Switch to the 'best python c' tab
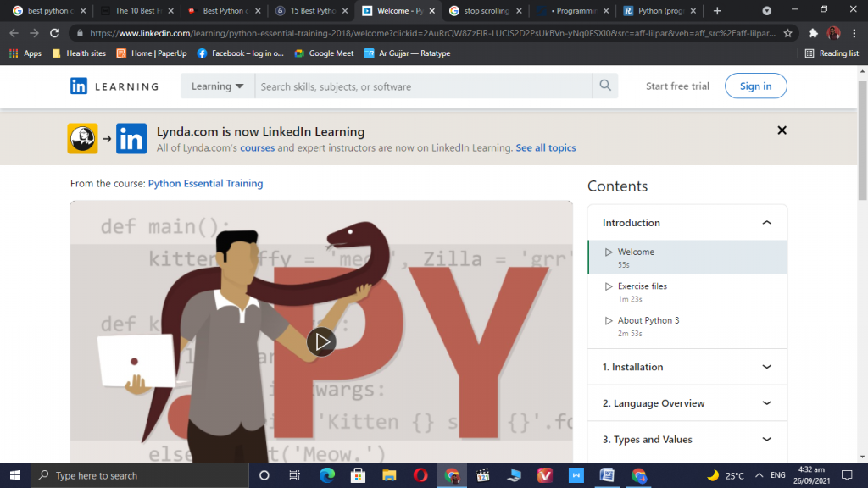 coord(48,10)
